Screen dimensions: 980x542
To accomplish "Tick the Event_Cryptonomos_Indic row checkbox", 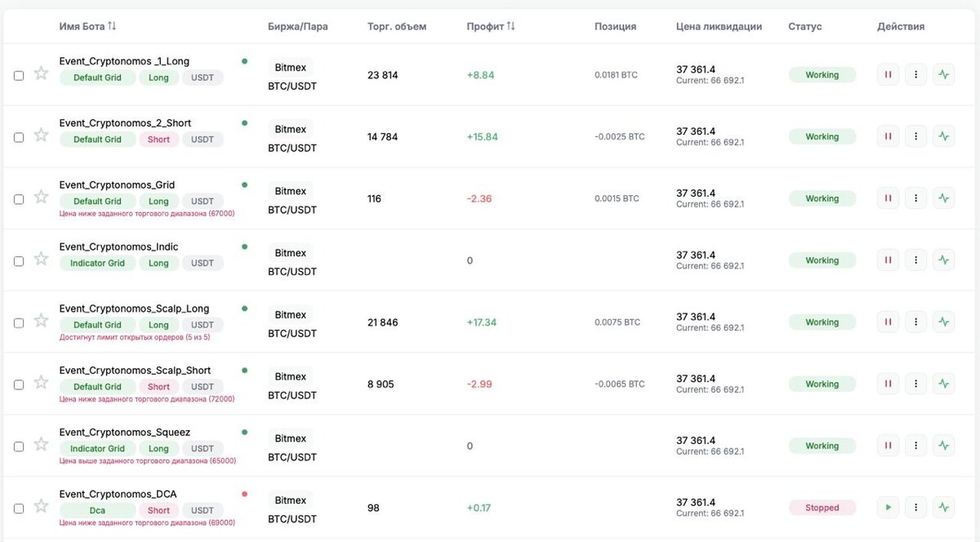I will tap(19, 261).
